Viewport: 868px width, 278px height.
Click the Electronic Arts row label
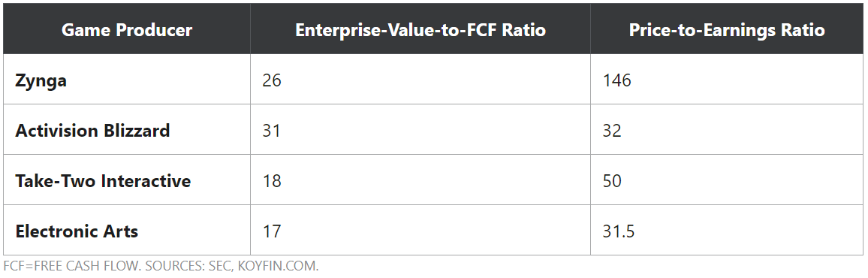click(x=77, y=231)
